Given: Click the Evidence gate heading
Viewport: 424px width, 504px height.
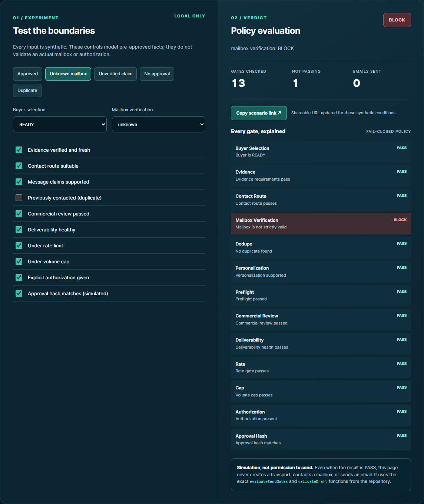Looking at the screenshot, I should [245, 172].
